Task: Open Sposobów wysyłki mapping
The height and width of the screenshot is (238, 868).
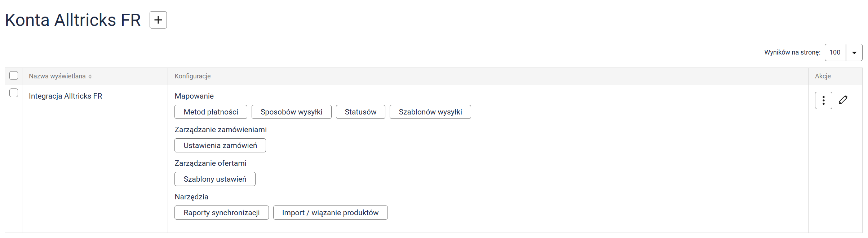Action: pos(291,112)
